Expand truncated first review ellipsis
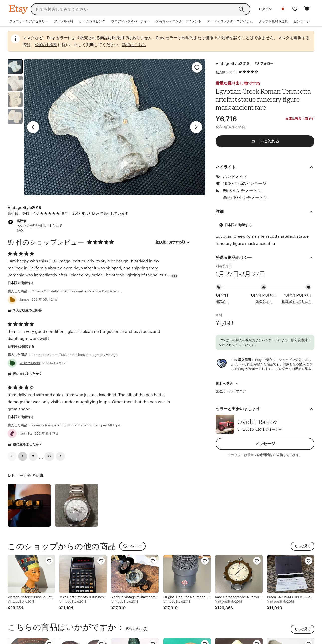Image resolution: width=322 pixels, height=644 pixels. tap(174, 276)
